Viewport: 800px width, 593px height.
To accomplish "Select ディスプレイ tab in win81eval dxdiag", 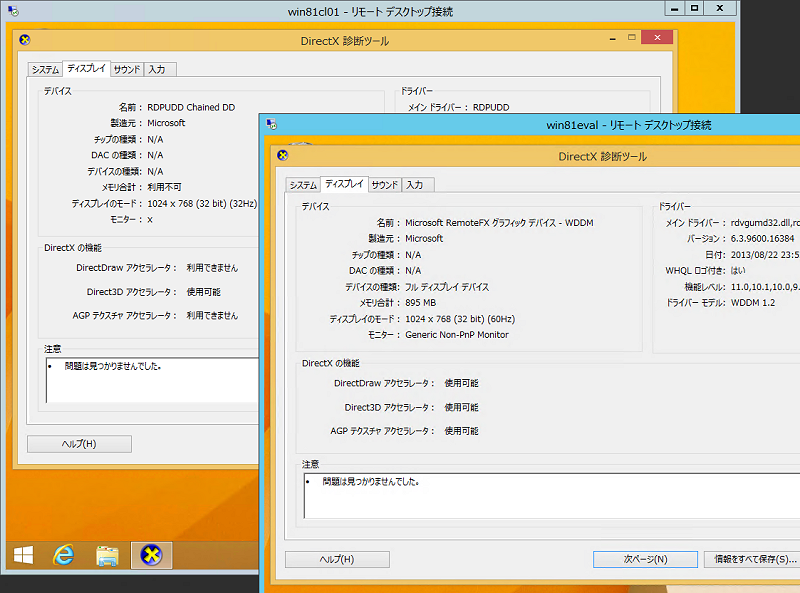I will (x=344, y=184).
